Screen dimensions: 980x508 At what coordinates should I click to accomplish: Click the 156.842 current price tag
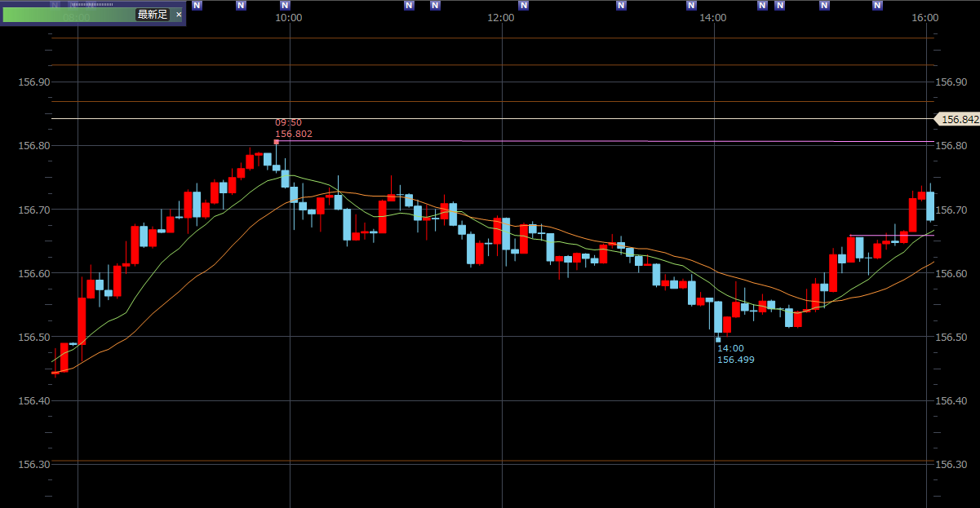coord(958,119)
